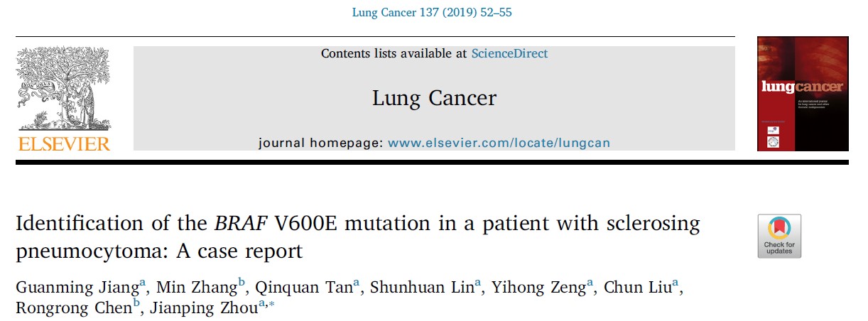Viewport: 868px width, 321px height.
Task: Select author Yihong Zeng
Action: point(536,288)
